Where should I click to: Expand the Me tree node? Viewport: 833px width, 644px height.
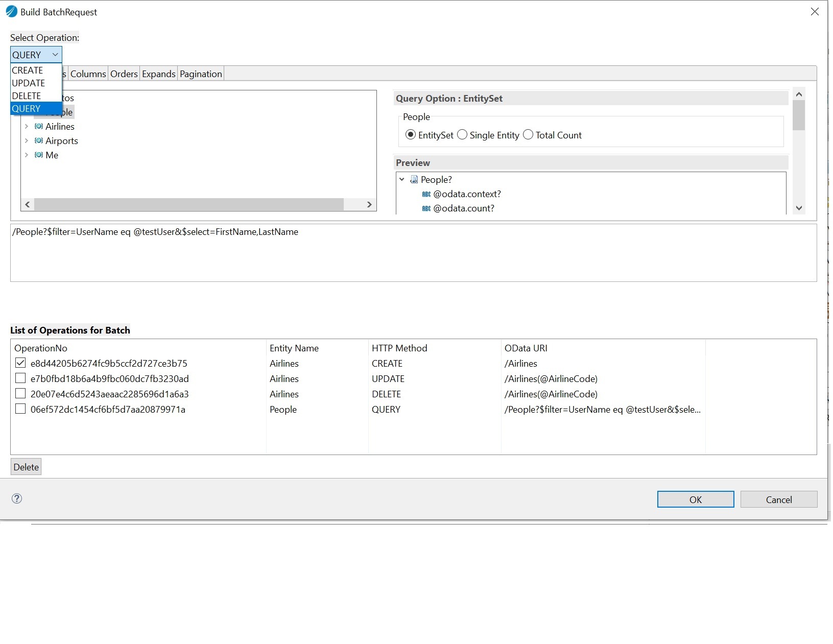[27, 155]
